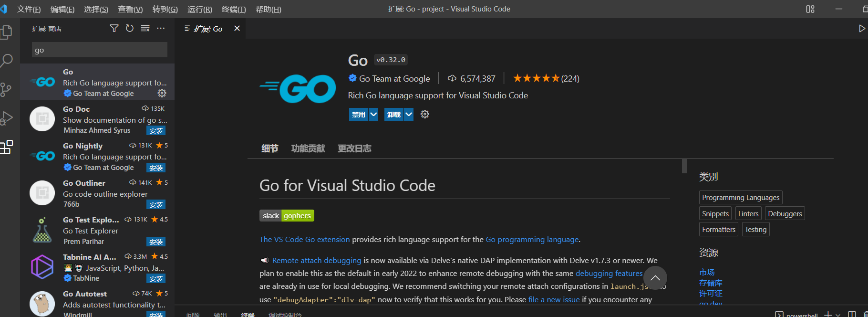Open manage gear for Go extension in list
This screenshot has width=868, height=317.
162,93
